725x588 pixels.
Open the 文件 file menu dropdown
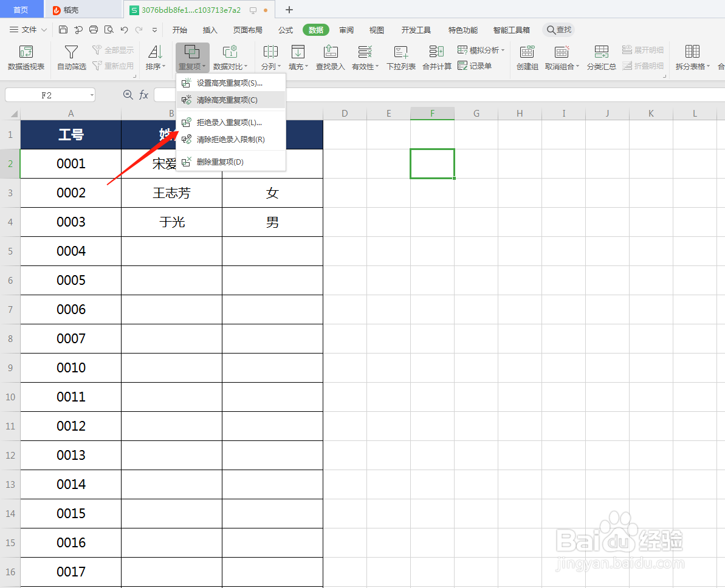[28, 30]
